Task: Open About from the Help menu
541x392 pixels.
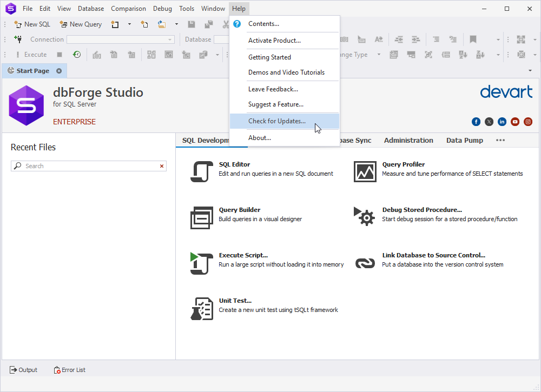Action: point(285,138)
